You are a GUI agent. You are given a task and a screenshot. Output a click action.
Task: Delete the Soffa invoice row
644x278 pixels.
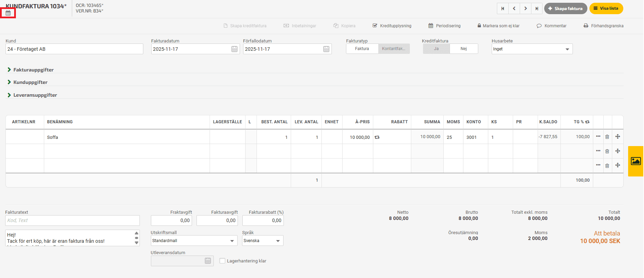coord(607,137)
